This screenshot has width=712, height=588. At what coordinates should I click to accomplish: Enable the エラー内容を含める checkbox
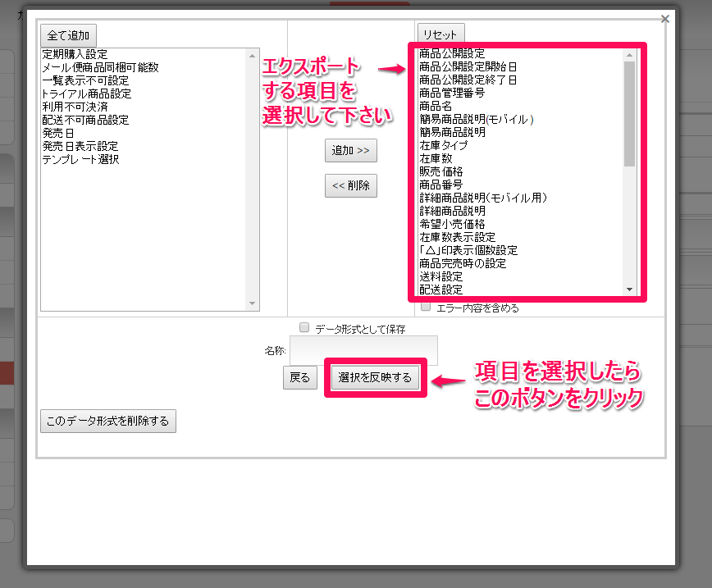(x=426, y=307)
